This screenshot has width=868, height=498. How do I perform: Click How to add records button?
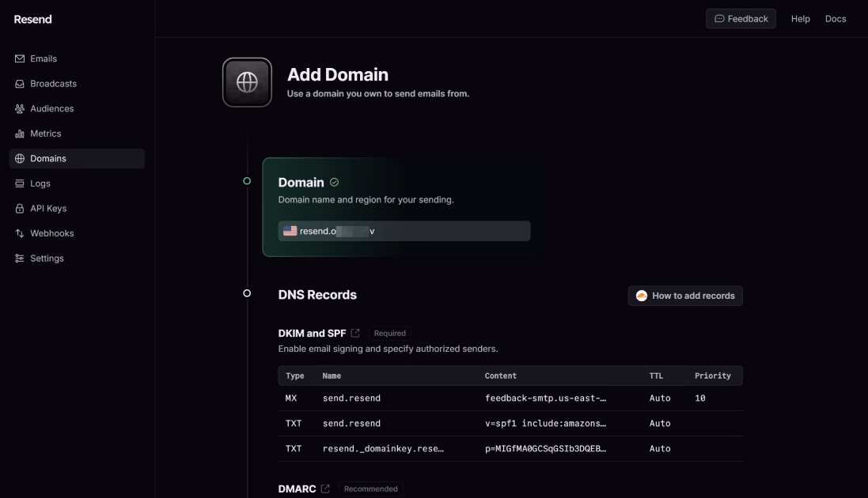coord(685,296)
